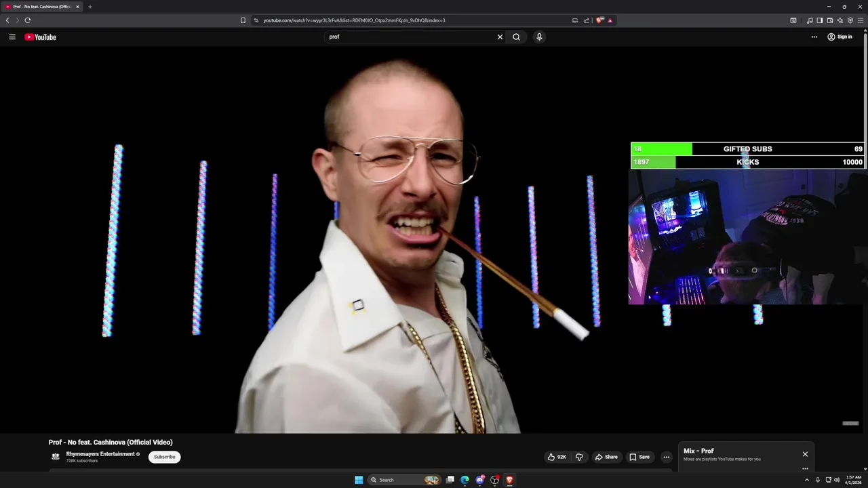Screen dimensions: 868x488
Task: Open the Rhymesayers channel avatar
Action: pos(56,457)
